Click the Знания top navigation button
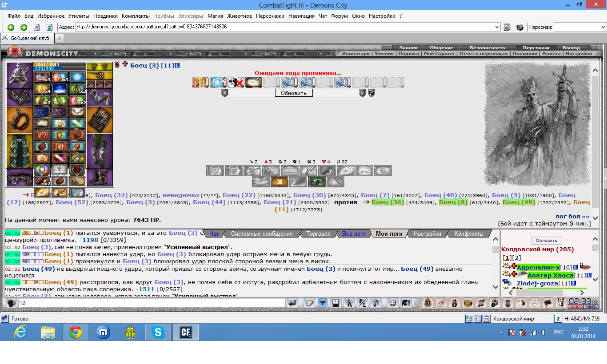Screen dimensions: 607x364 click(408, 47)
